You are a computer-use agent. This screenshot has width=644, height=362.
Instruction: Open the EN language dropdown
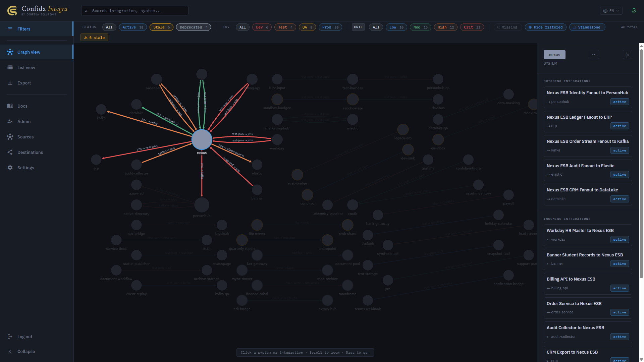611,11
